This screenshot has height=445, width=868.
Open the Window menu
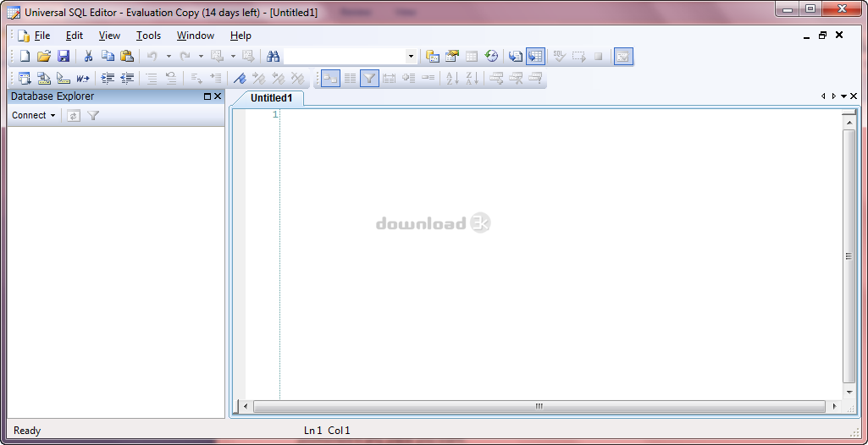[x=196, y=36]
